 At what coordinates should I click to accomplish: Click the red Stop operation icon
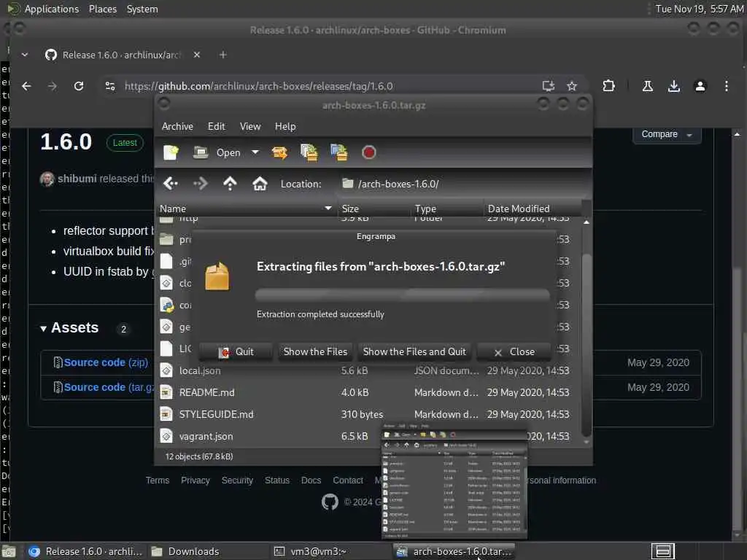[368, 152]
